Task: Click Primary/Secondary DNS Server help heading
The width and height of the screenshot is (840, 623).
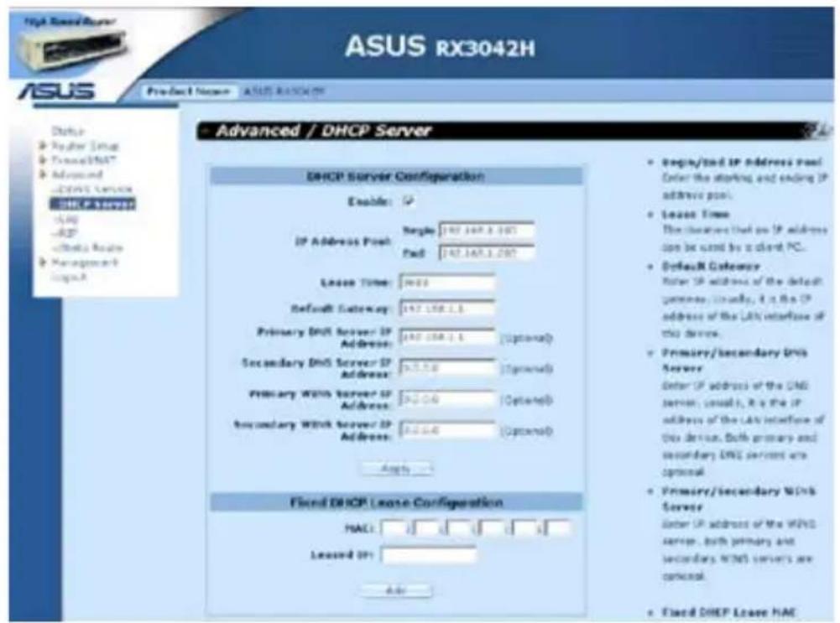Action: [x=734, y=360]
